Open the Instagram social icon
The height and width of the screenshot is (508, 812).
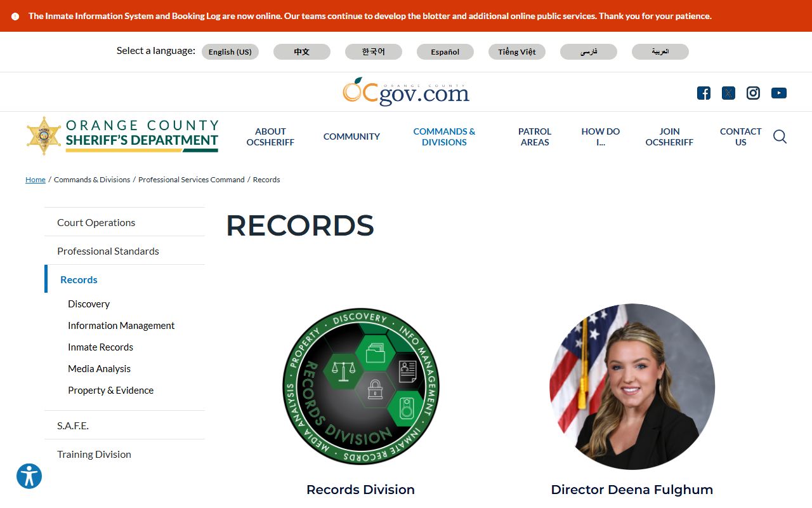(x=753, y=93)
